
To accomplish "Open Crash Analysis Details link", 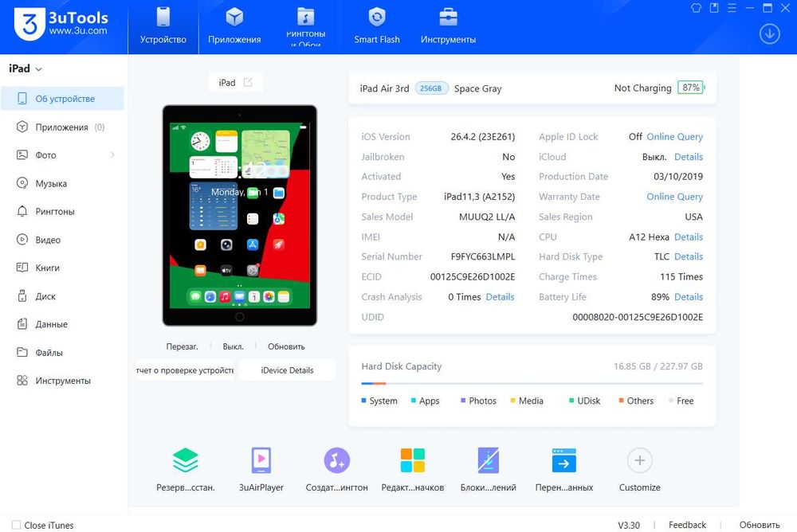I will (500, 297).
